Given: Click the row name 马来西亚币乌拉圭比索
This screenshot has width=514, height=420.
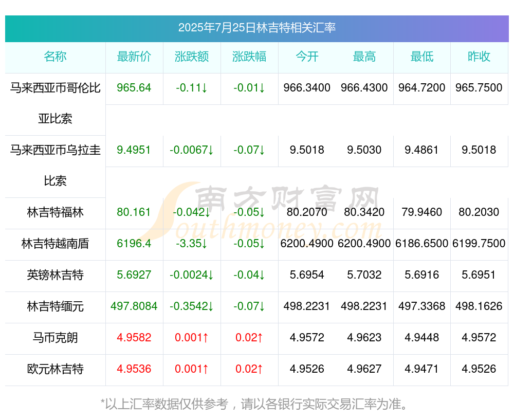Looking at the screenshot, I should [x=55, y=165].
